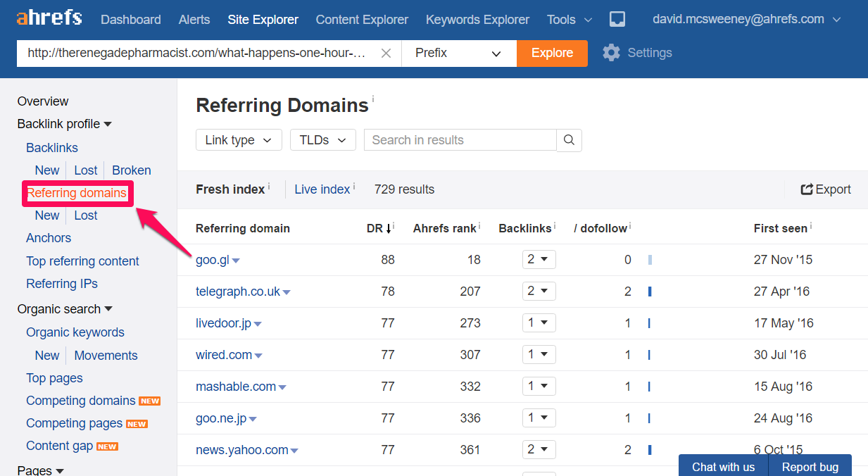Click the info icon beside Backlinks column header
Image resolution: width=868 pixels, height=476 pixels.
(555, 225)
